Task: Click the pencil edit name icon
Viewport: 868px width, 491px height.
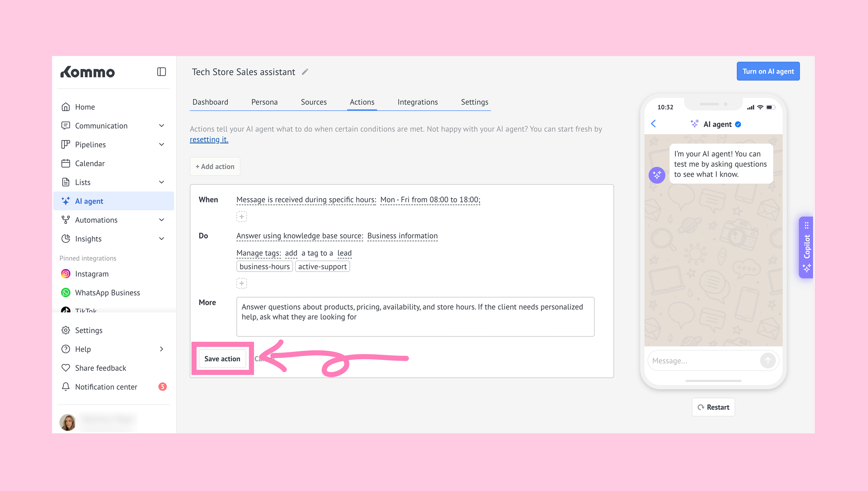Action: coord(305,72)
